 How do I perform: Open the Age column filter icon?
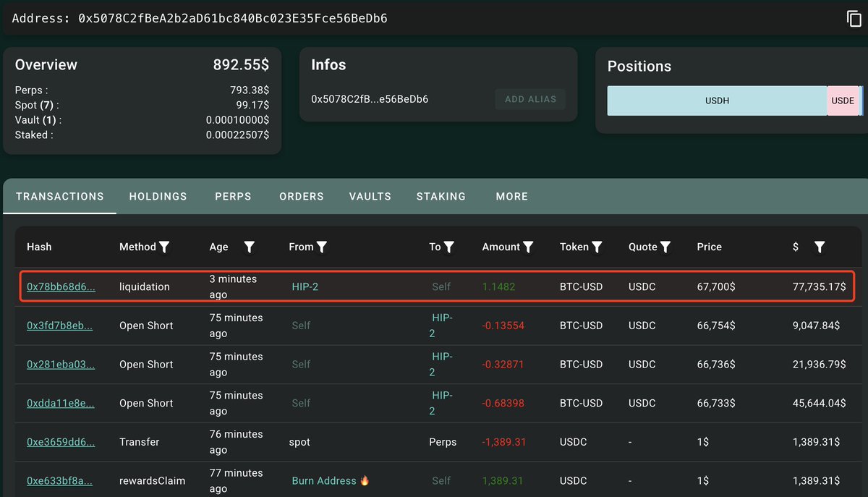[x=249, y=247]
